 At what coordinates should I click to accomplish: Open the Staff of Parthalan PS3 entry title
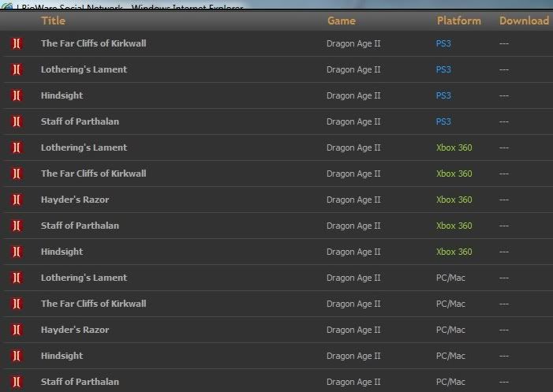pyautogui.click(x=80, y=121)
